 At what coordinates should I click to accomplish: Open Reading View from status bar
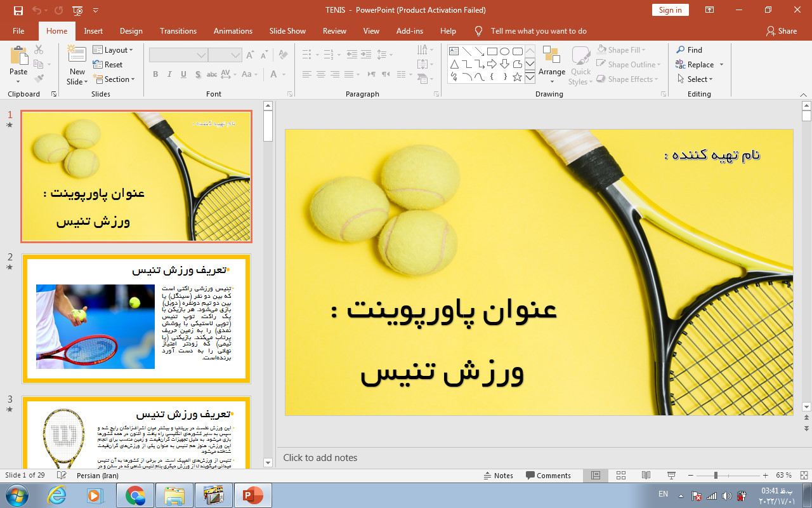point(646,476)
